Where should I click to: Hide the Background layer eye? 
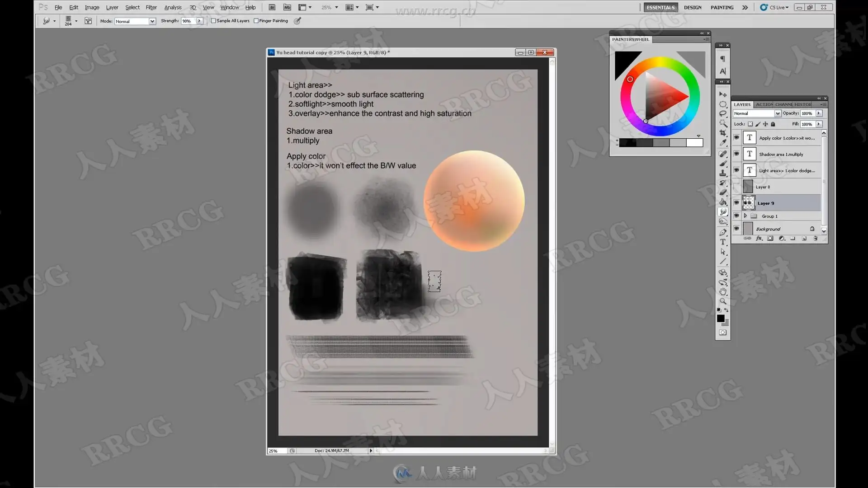(736, 229)
